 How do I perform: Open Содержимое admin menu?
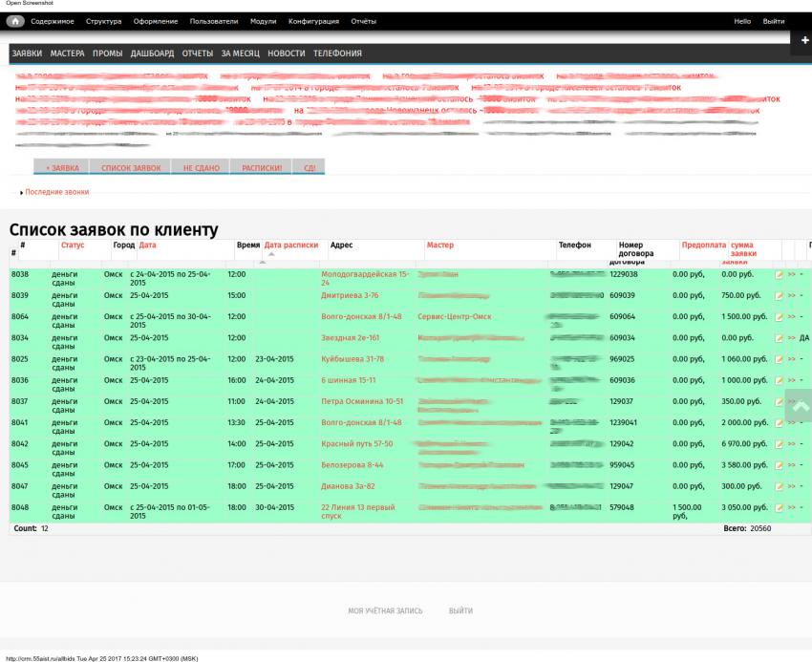pos(53,21)
